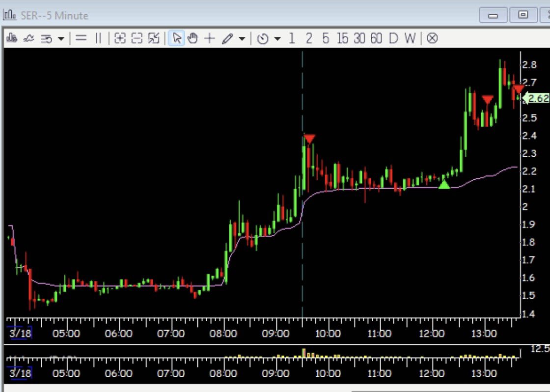Click the 1.4 price axis label
The image size is (550, 392).
point(528,314)
